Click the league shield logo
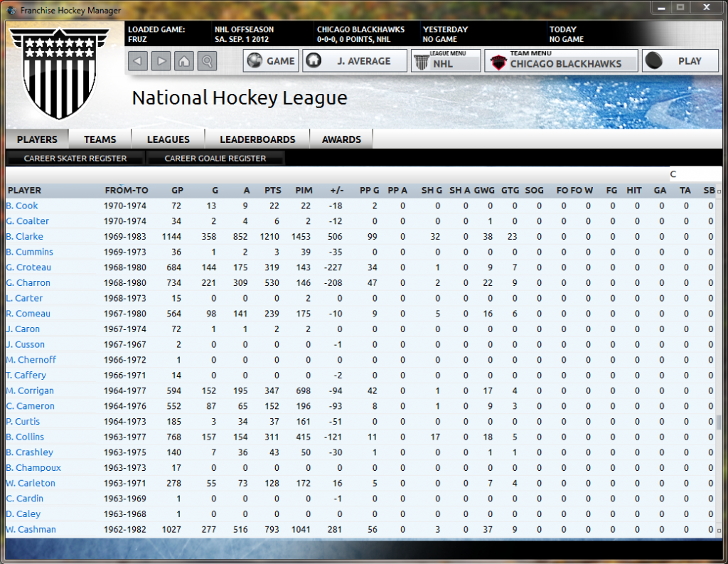 pyautogui.click(x=59, y=73)
